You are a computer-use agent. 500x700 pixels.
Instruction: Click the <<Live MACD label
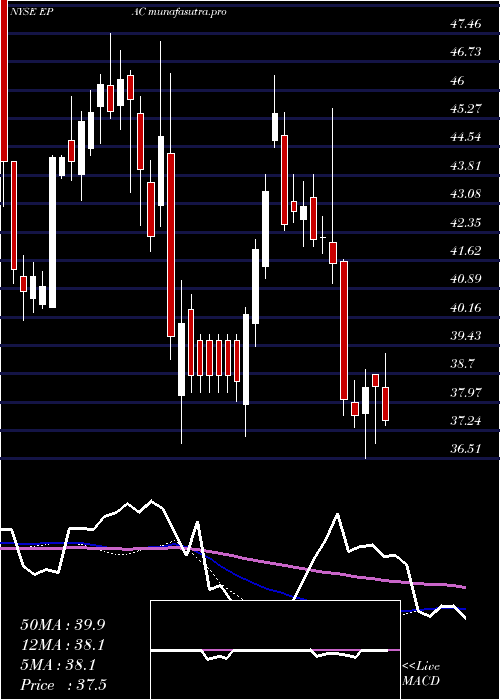(421, 674)
